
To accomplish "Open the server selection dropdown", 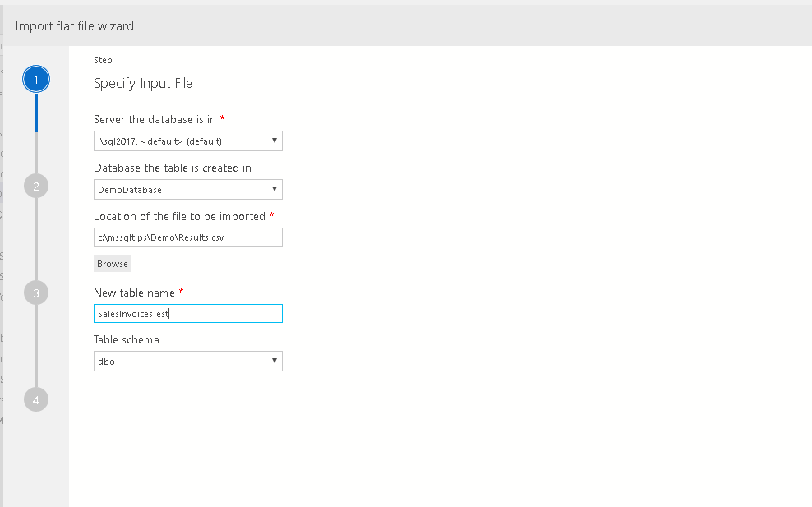I will pyautogui.click(x=188, y=141).
